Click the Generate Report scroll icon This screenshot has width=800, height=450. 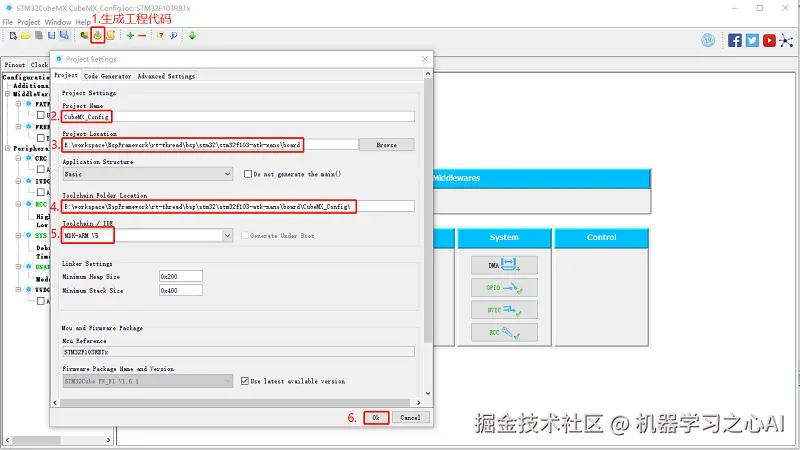[x=110, y=36]
